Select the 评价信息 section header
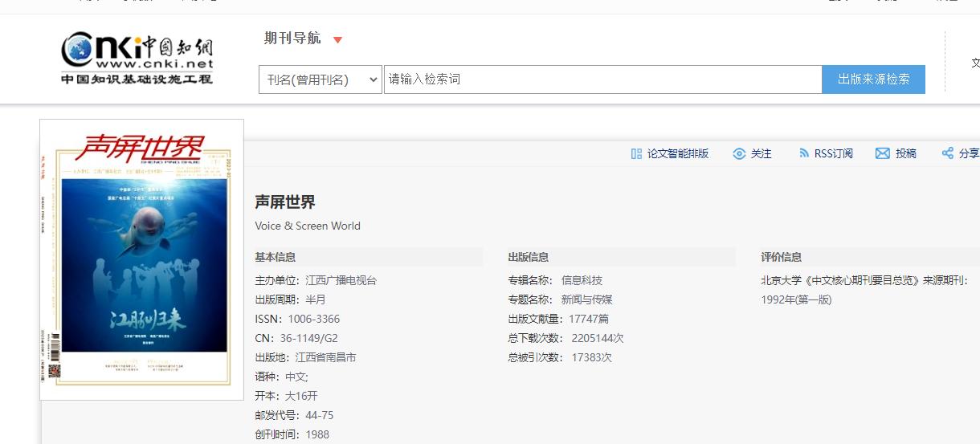This screenshot has width=980, height=444. tap(782, 257)
